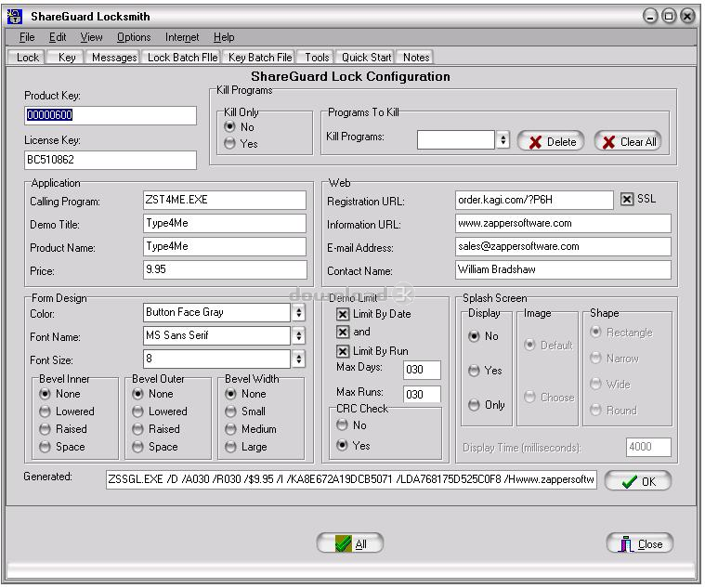Uncheck the Limit By Date checkbox
Image resolution: width=705 pixels, height=588 pixels.
coord(343,314)
